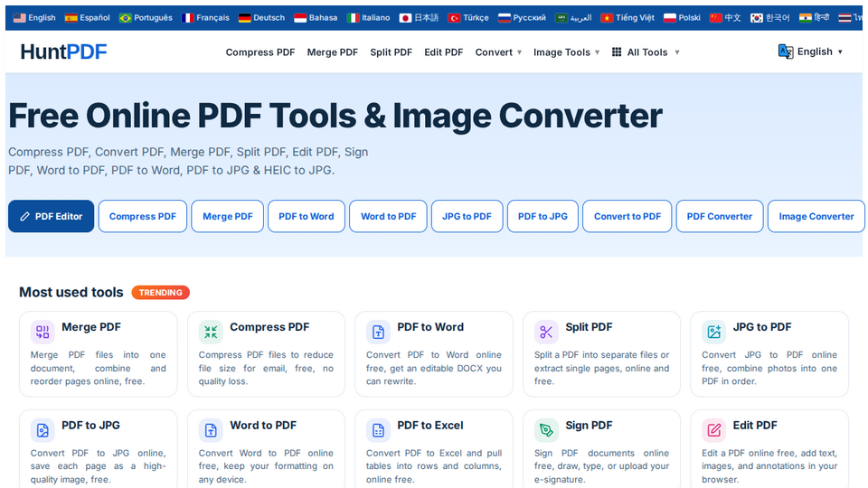This screenshot has width=868, height=488.
Task: Click the Italian flag icon
Action: click(x=354, y=18)
